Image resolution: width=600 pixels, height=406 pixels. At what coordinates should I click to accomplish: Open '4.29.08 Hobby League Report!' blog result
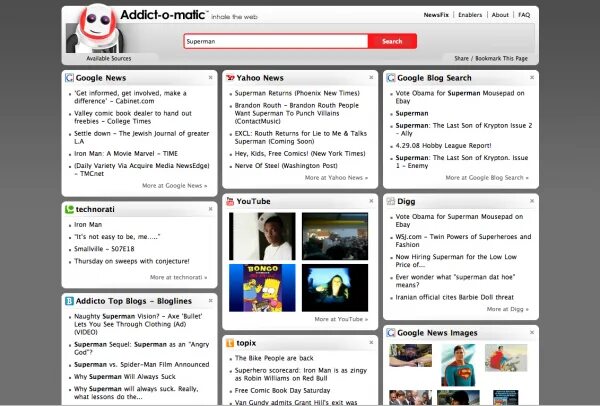[x=443, y=145]
